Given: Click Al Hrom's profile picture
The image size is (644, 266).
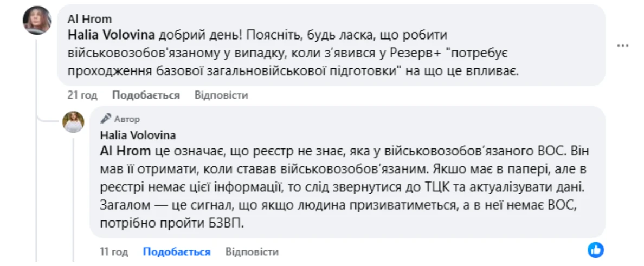Looking at the screenshot, I should click(37, 20).
